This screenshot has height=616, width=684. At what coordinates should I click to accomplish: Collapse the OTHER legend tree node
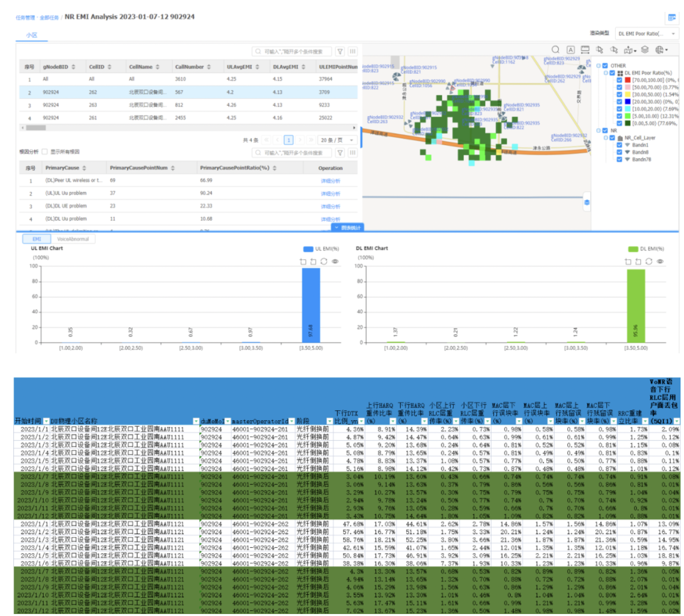(598, 66)
